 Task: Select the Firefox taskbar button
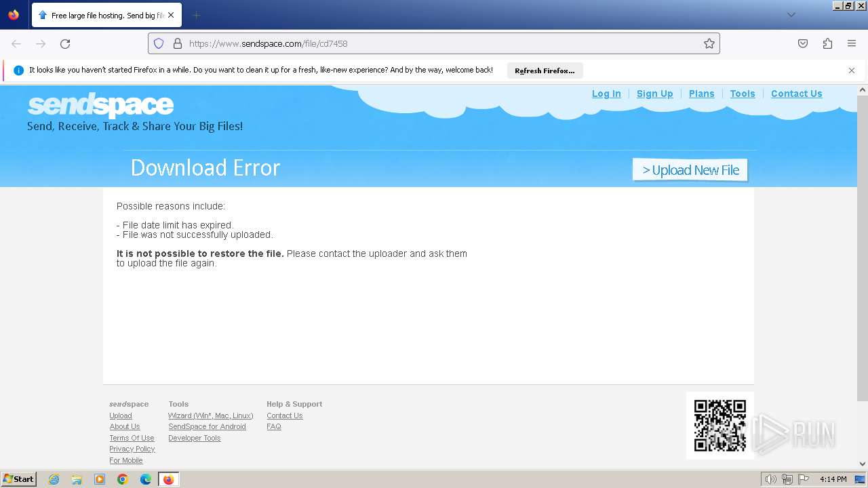[x=168, y=479]
